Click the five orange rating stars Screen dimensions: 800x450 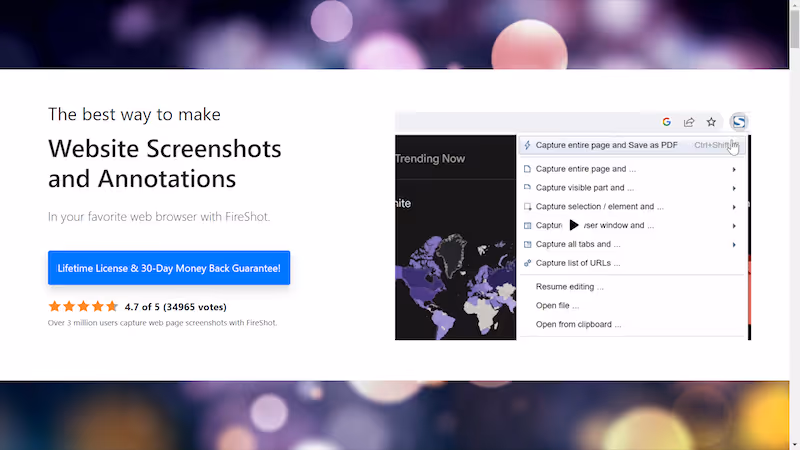[x=83, y=307]
